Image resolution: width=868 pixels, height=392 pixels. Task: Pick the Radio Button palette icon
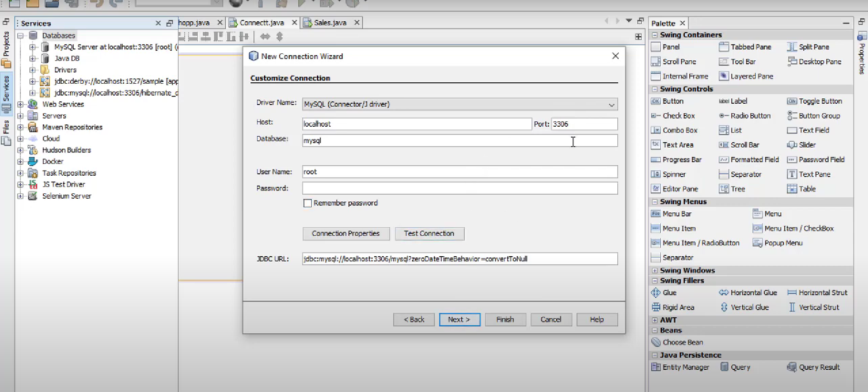724,116
